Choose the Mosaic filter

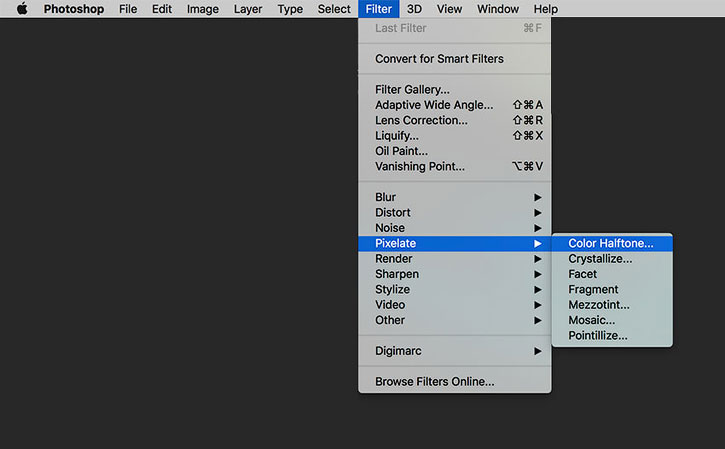click(x=612, y=320)
